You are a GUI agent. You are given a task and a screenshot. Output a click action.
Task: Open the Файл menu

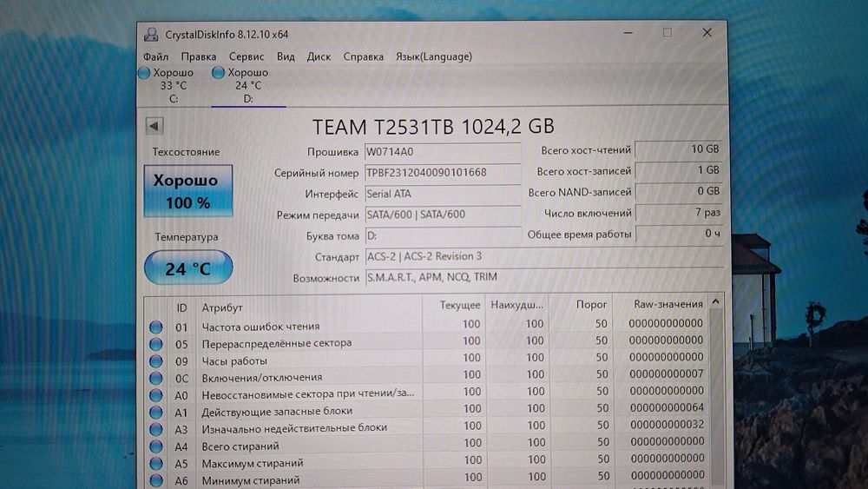coord(155,56)
